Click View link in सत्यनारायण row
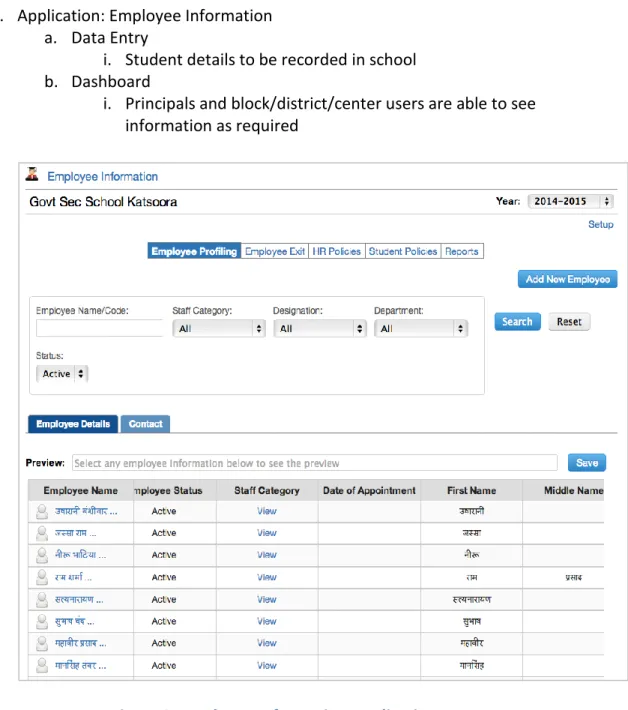Screen dimensions: 628x710 (267, 600)
